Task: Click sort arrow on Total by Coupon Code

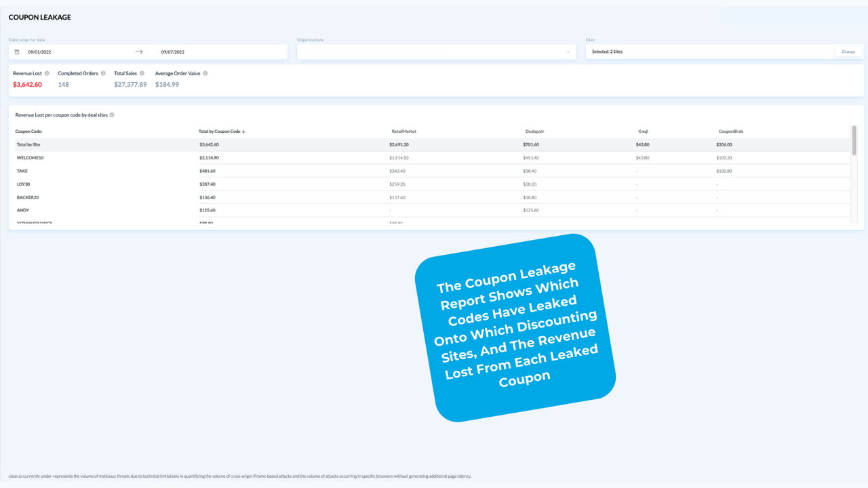Action: click(x=243, y=131)
